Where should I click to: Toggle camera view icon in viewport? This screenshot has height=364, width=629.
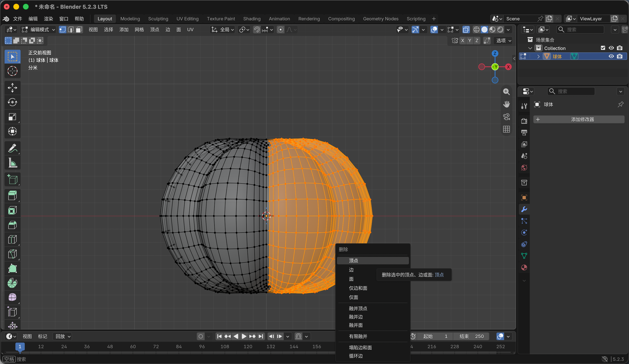click(x=506, y=117)
